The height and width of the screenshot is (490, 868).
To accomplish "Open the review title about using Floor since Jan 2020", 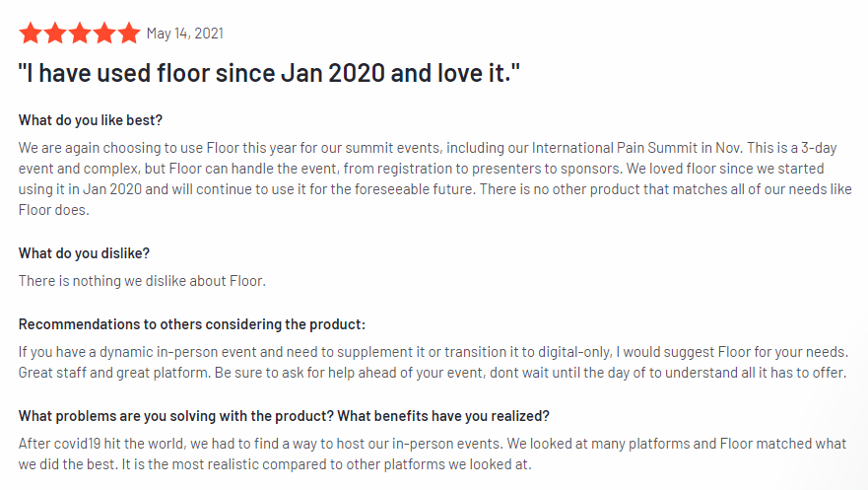I will (269, 73).
